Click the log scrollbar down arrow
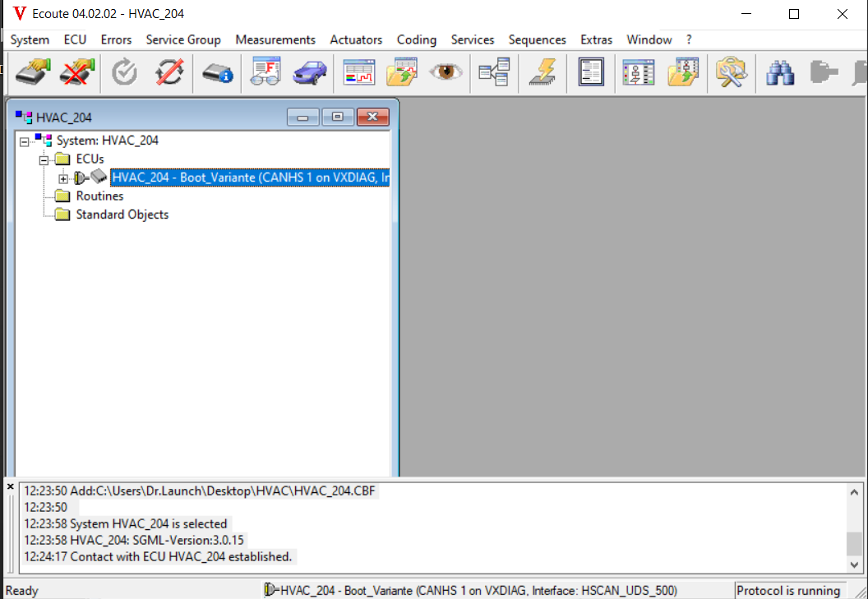868x599 pixels. tap(854, 564)
